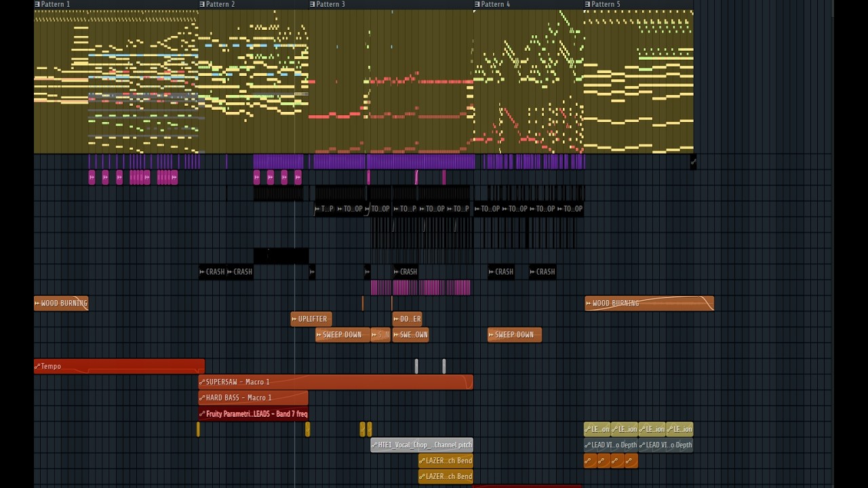Click the first gray marker clip right of Tempo

pos(416,366)
